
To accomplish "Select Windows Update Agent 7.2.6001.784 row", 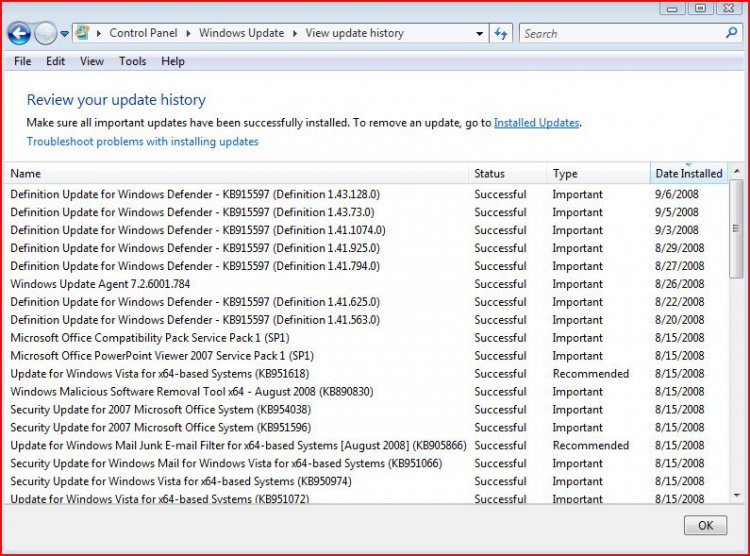I will pyautogui.click(x=367, y=284).
